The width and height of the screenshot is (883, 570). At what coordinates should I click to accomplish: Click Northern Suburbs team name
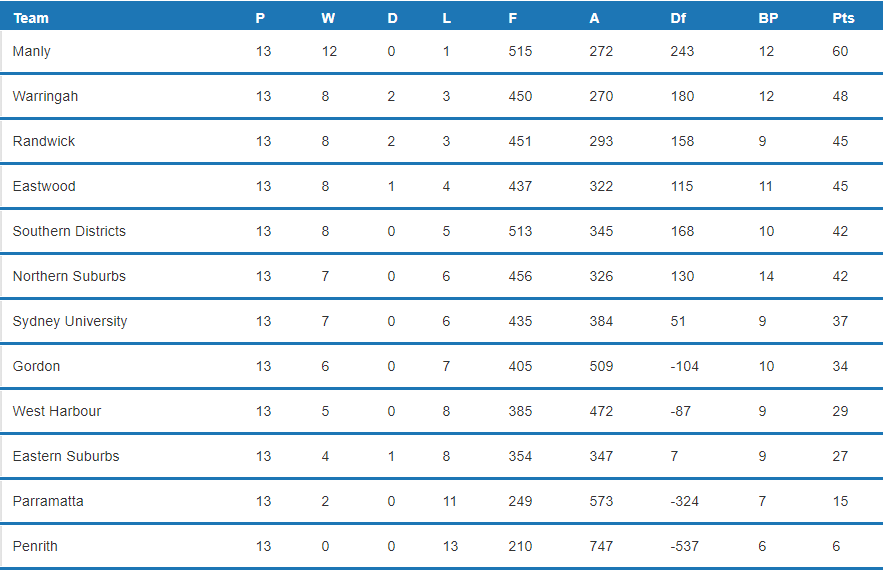pos(69,277)
